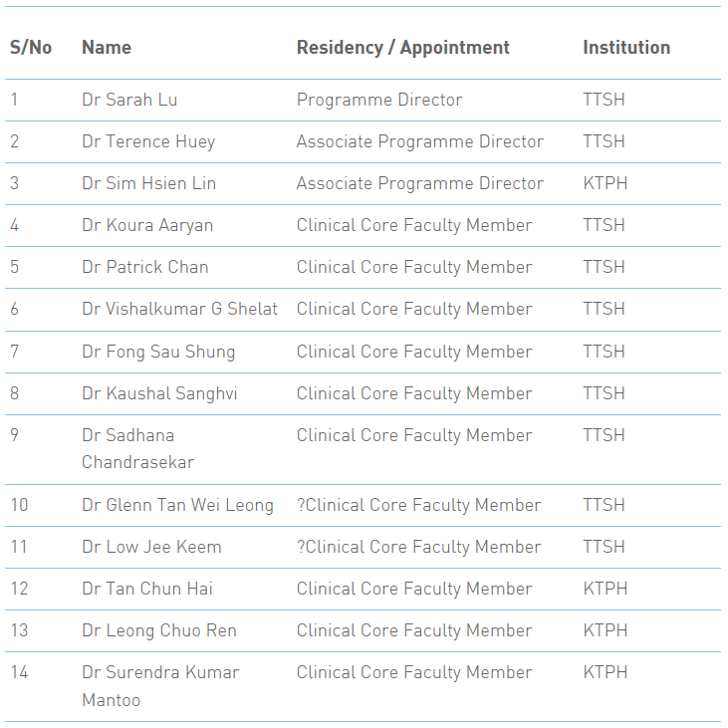Select Dr Fong Sau Shung
This screenshot has width=728, height=728.
pos(158,352)
